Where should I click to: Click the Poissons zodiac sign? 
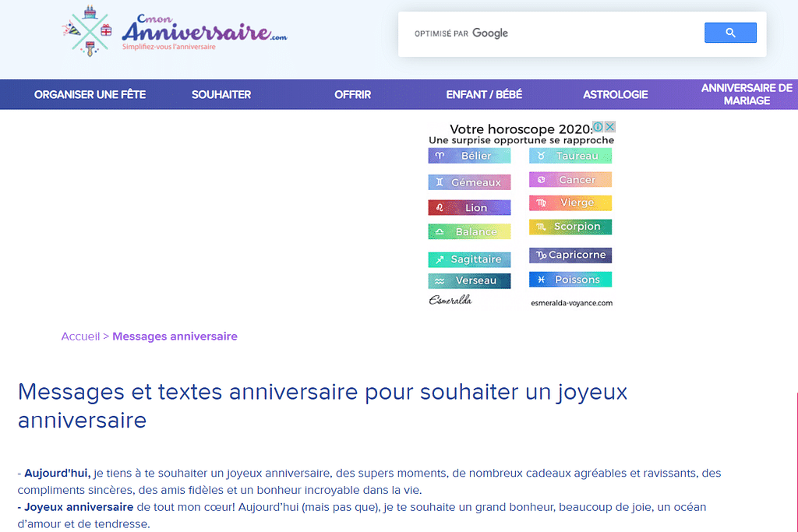point(570,280)
